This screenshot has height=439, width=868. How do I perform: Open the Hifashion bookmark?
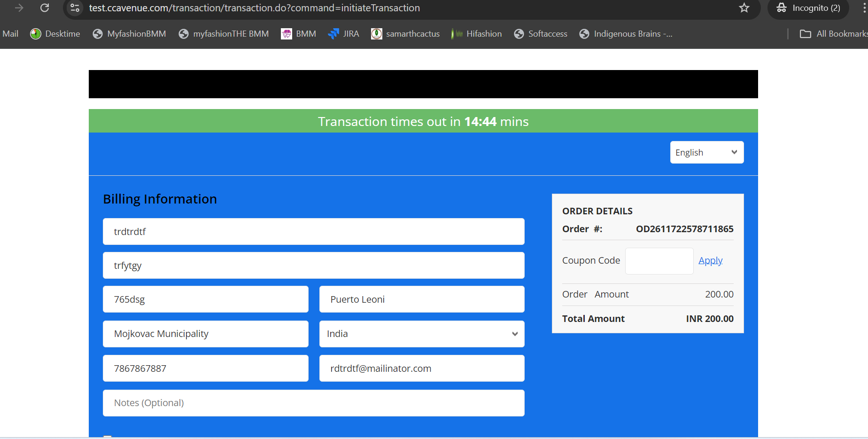coord(477,34)
